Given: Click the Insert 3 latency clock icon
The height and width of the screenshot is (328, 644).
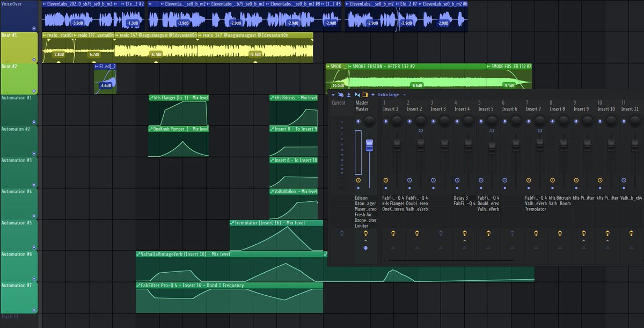Looking at the screenshot, I should point(433,180).
